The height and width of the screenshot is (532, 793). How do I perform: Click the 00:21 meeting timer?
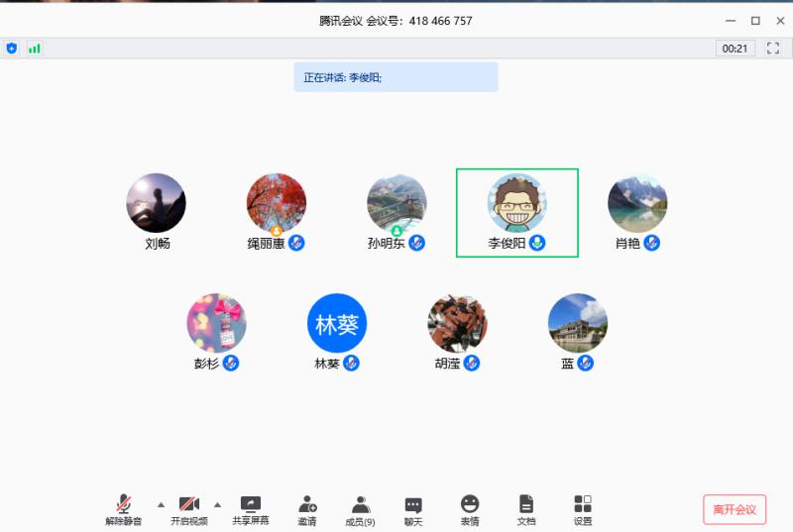click(x=735, y=49)
